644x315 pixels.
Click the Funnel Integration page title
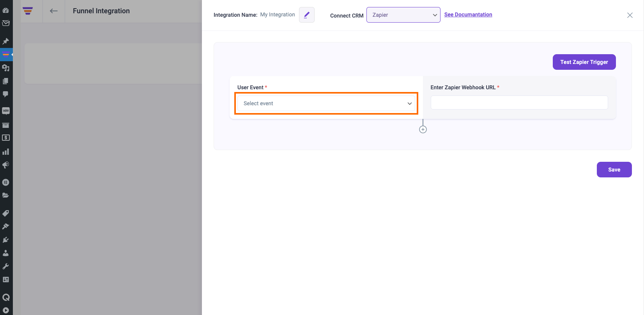(x=101, y=11)
